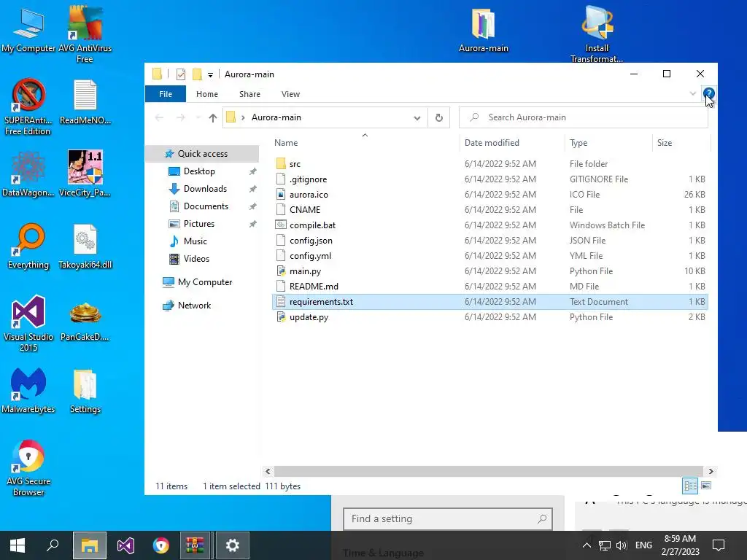Open AVG Secure Browser desktop shortcut

tap(28, 468)
